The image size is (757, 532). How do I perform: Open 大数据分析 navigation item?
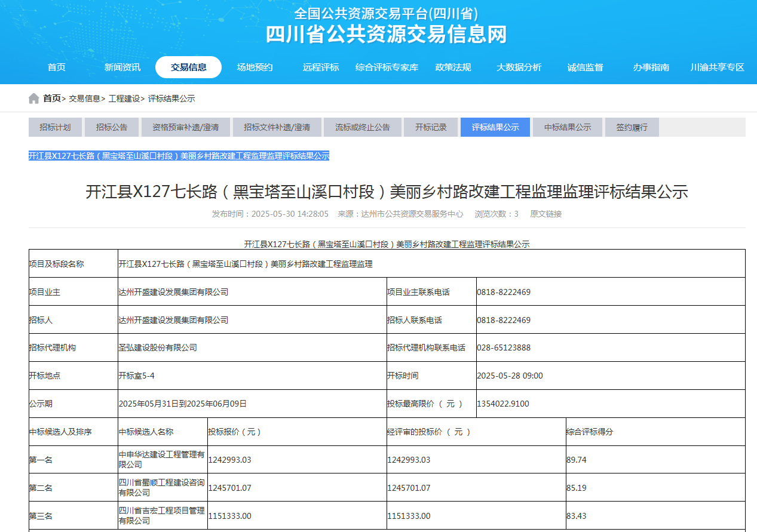click(519, 67)
